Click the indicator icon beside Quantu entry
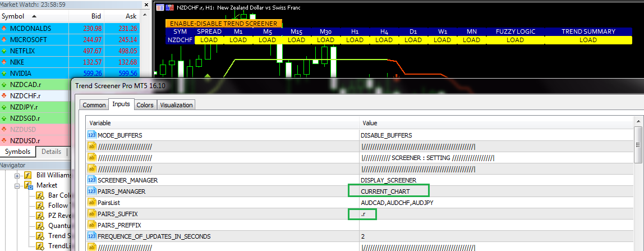The width and height of the screenshot is (644, 251). pyautogui.click(x=40, y=226)
